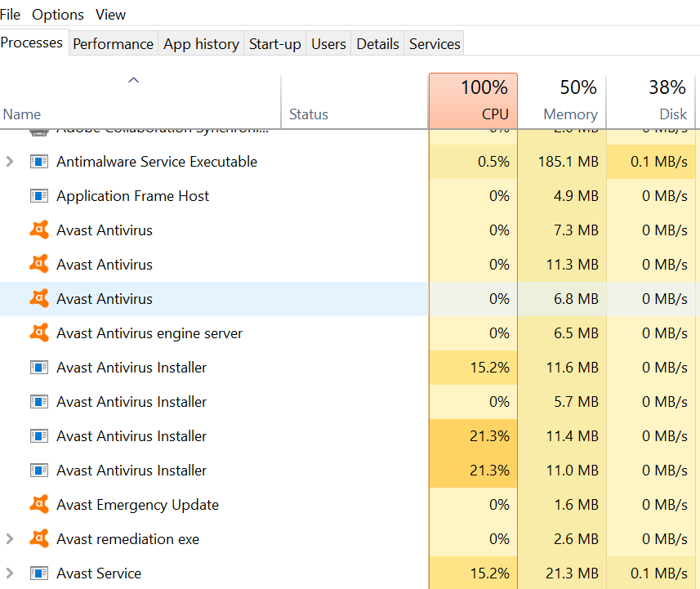Click the 6.5 MB memory value
This screenshot has width=700, height=589.
point(576,333)
